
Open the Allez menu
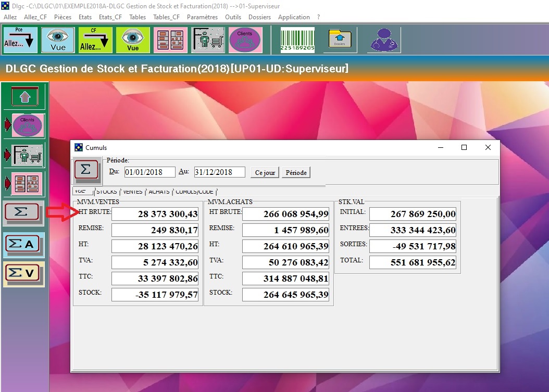(10, 17)
